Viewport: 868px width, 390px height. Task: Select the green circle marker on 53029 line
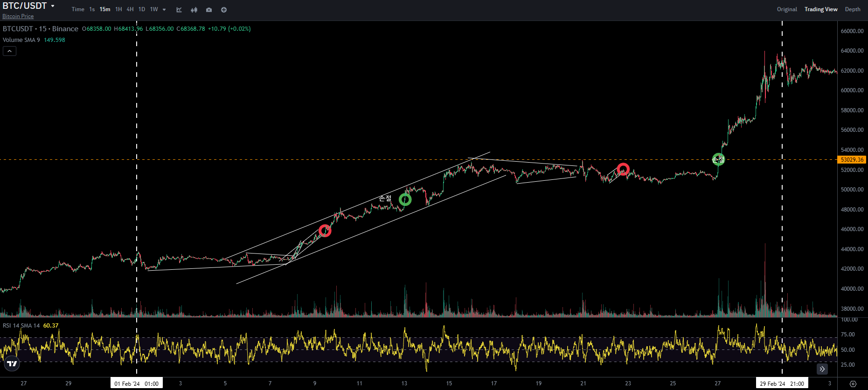[719, 159]
